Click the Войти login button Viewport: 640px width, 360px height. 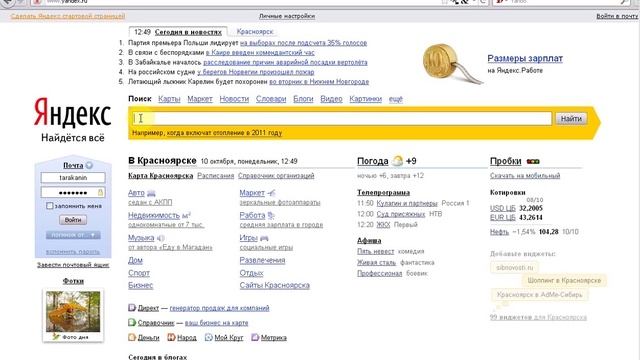pyautogui.click(x=73, y=220)
